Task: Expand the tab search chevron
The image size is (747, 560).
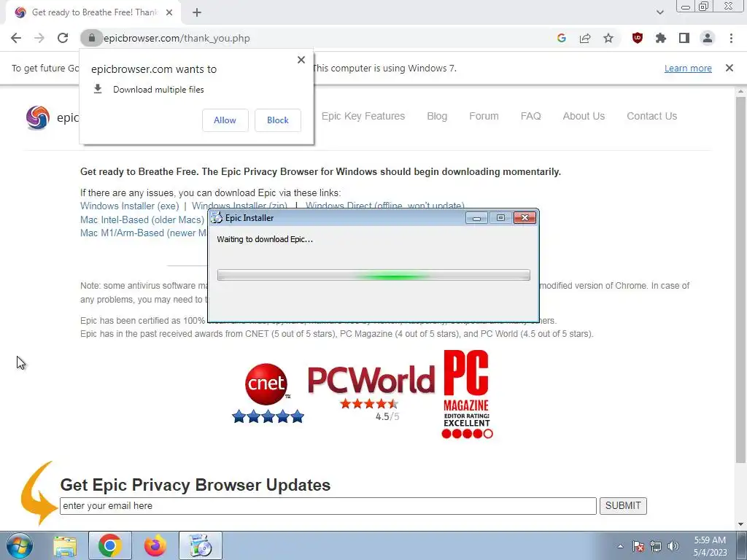Action: [659, 12]
